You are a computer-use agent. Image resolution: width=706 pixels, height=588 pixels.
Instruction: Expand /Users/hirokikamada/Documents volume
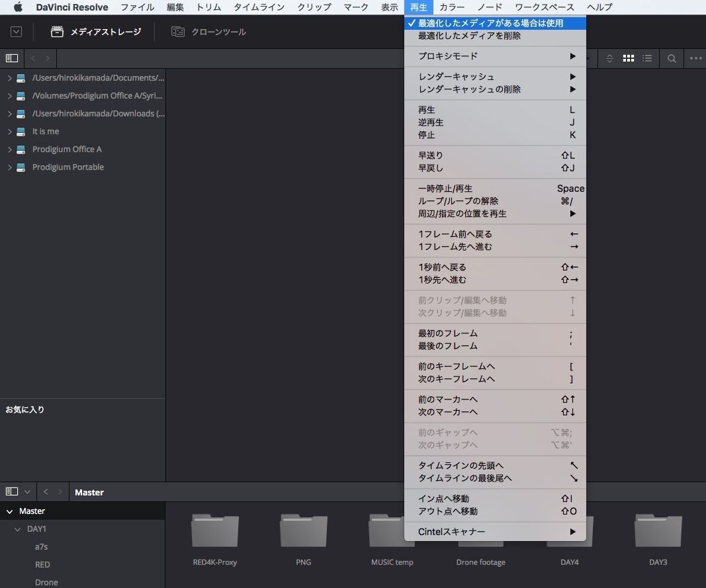click(x=9, y=78)
